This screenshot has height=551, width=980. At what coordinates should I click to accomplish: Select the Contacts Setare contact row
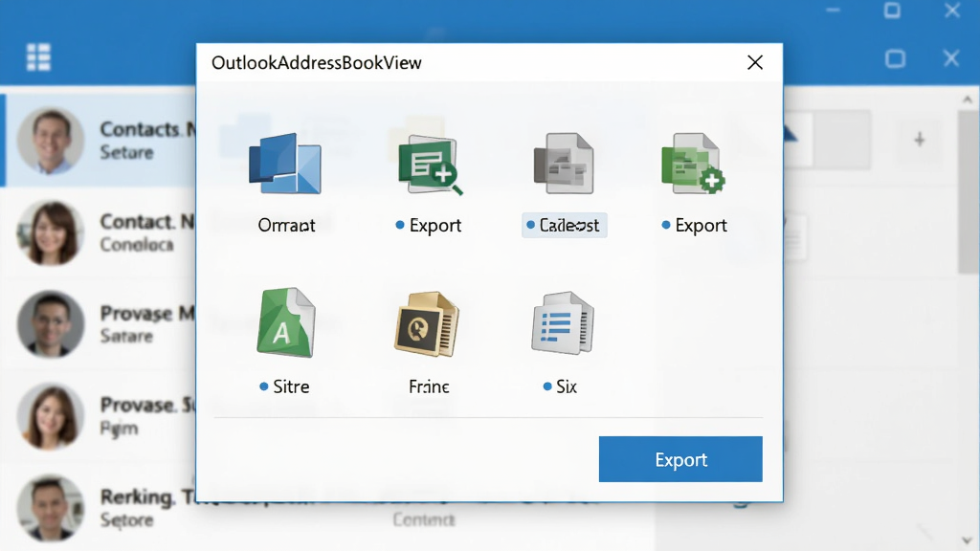coord(99,140)
